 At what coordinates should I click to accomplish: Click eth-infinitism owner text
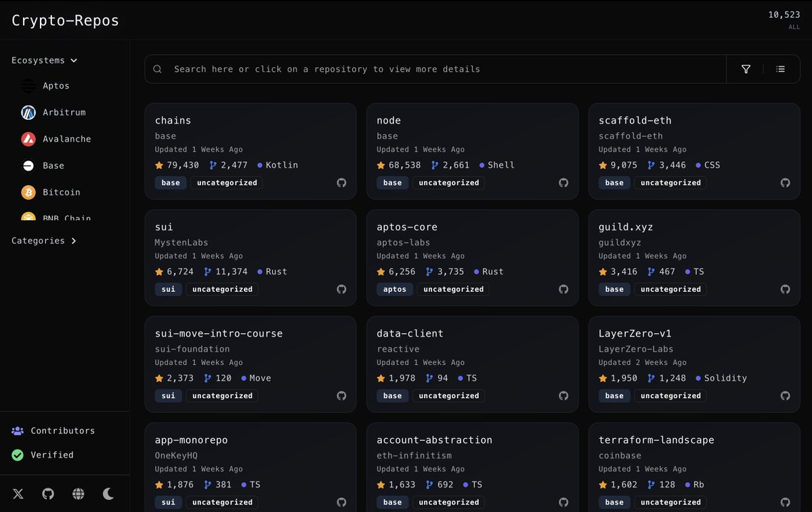tap(414, 456)
